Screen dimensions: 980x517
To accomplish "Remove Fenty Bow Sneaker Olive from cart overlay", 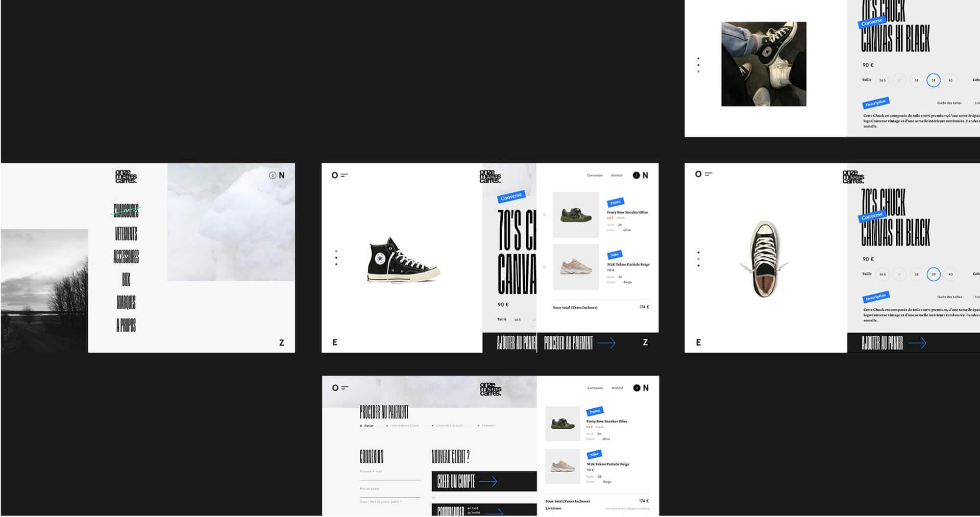I will tap(544, 215).
